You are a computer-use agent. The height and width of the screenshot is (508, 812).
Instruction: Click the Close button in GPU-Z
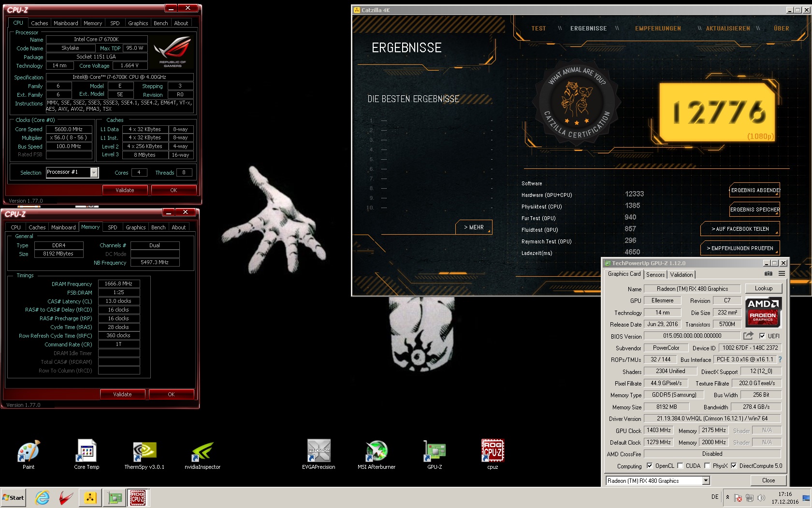coord(768,480)
